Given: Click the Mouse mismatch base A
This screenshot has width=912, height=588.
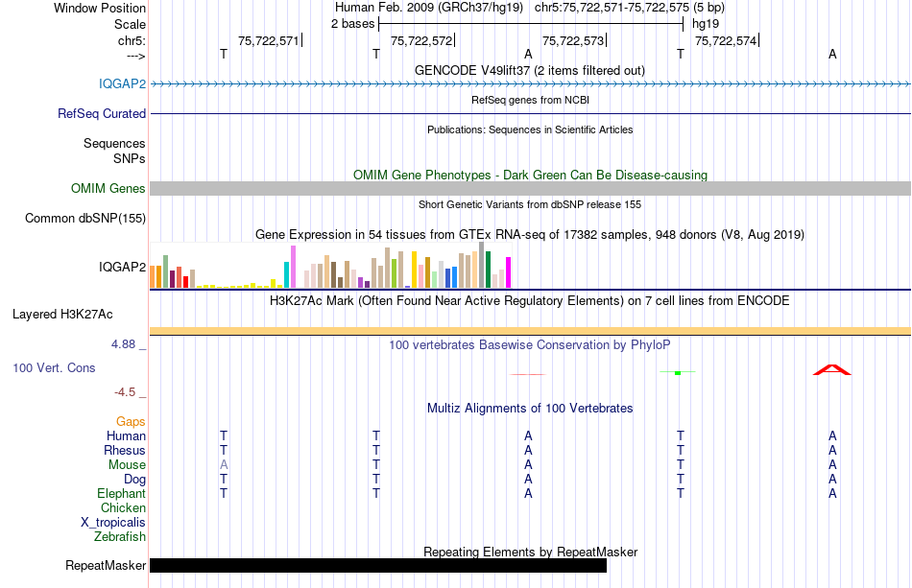Looking at the screenshot, I should (x=224, y=465).
